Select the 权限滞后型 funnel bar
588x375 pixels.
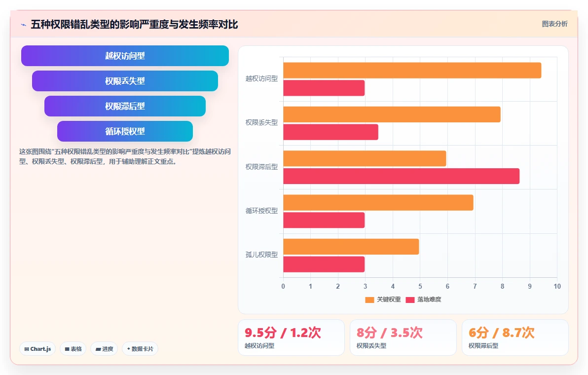coord(125,106)
